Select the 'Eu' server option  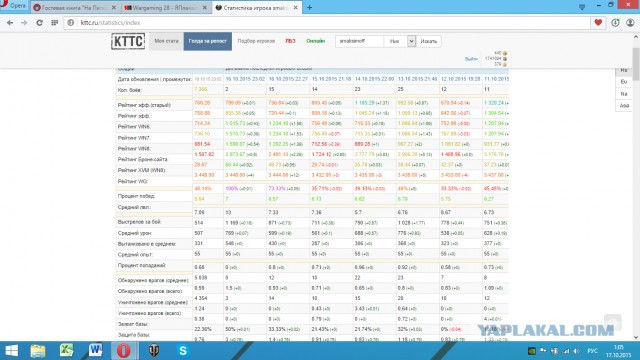pyautogui.click(x=624, y=82)
